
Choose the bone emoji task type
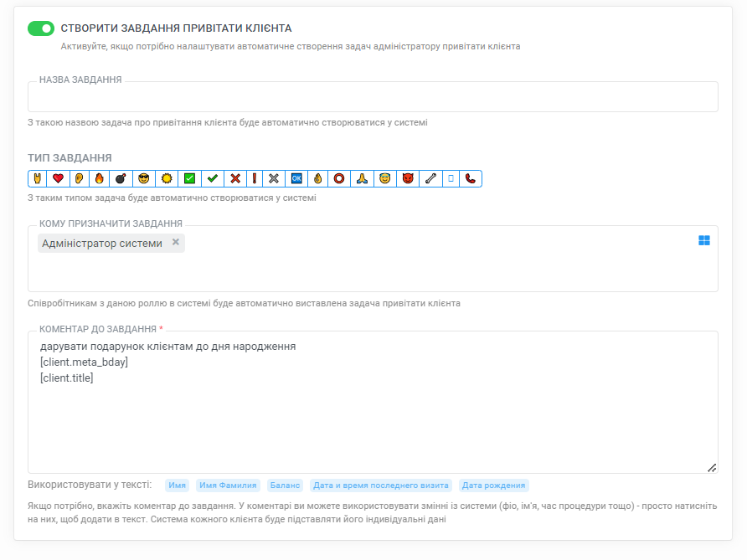tap(430, 178)
